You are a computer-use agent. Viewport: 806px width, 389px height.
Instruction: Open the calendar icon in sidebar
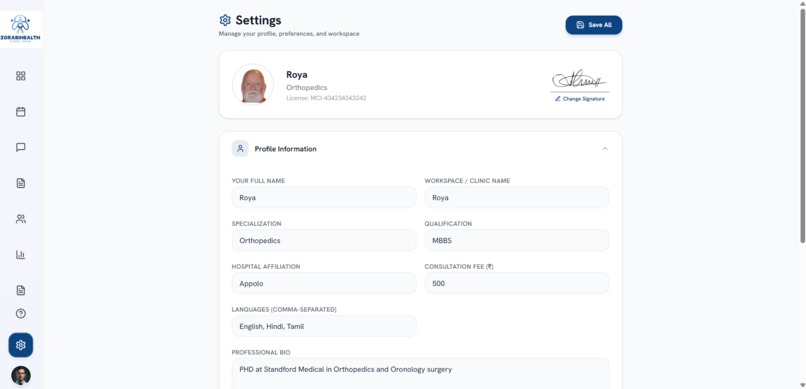[x=21, y=112]
